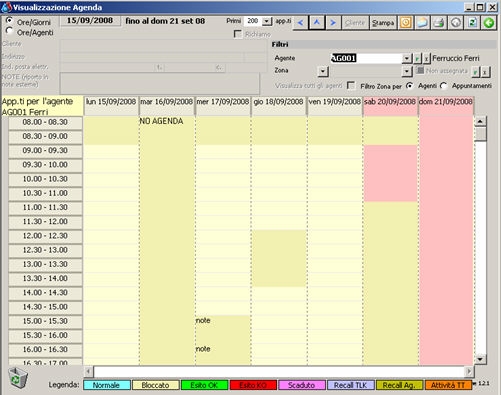
Task: Open the Agente dropdown list
Action: (406, 59)
